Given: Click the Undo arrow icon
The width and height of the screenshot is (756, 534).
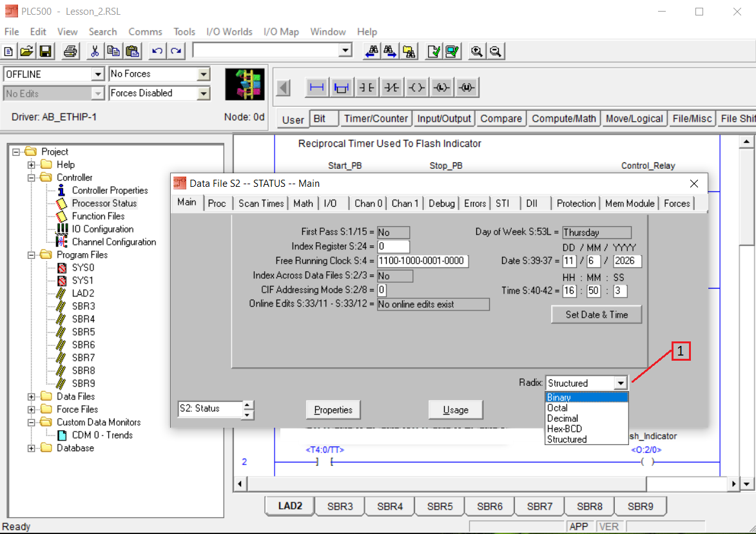Looking at the screenshot, I should click(157, 51).
